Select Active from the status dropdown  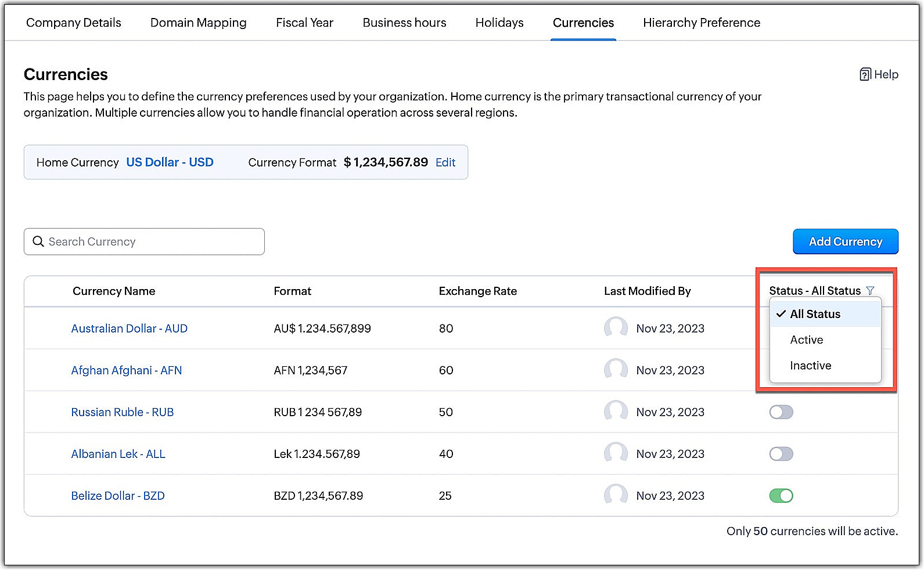coord(806,340)
